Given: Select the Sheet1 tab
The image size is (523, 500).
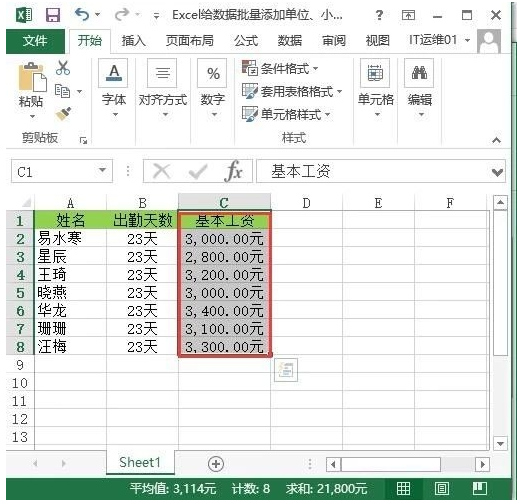Looking at the screenshot, I should pos(140,463).
